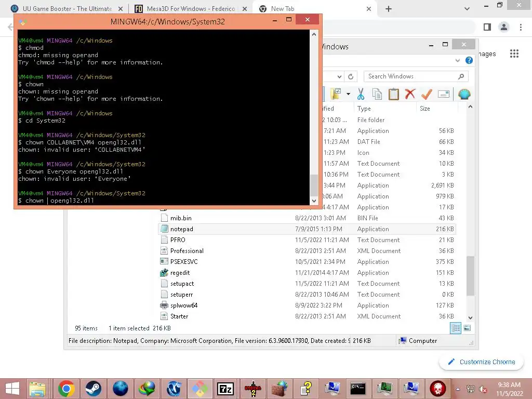Click the terminal scrollbar down arrow
The image size is (532, 399).
pos(314,201)
